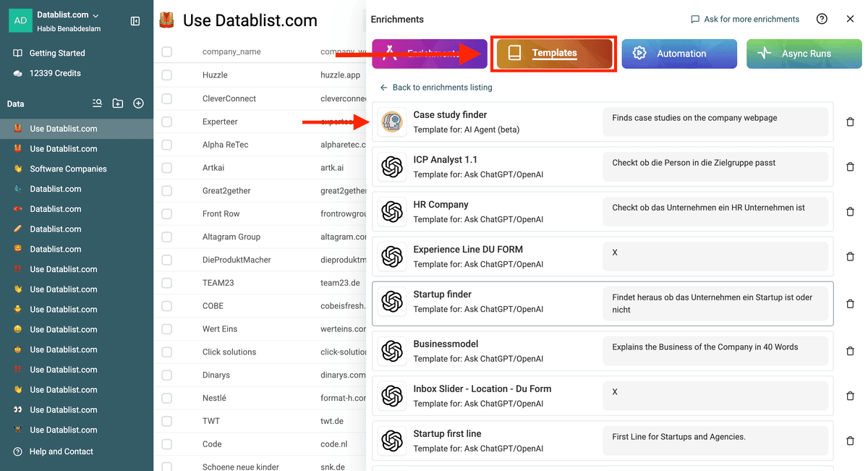Click the add collection plus icon

click(x=138, y=103)
